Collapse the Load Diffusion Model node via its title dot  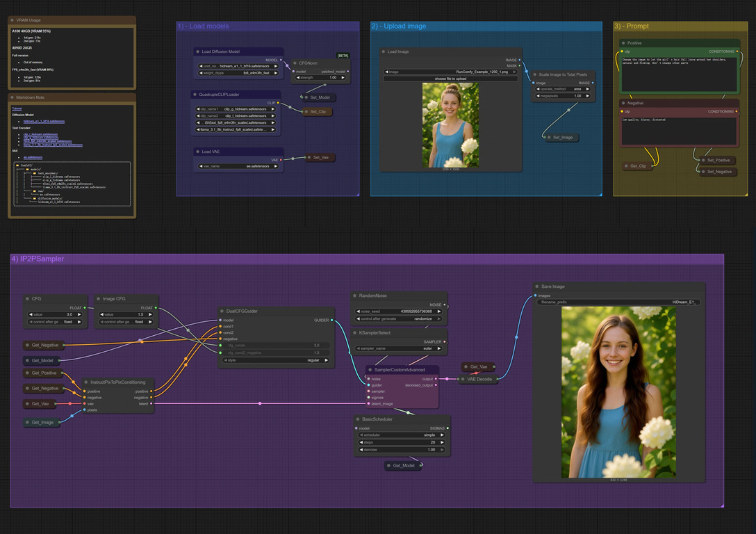tap(198, 51)
